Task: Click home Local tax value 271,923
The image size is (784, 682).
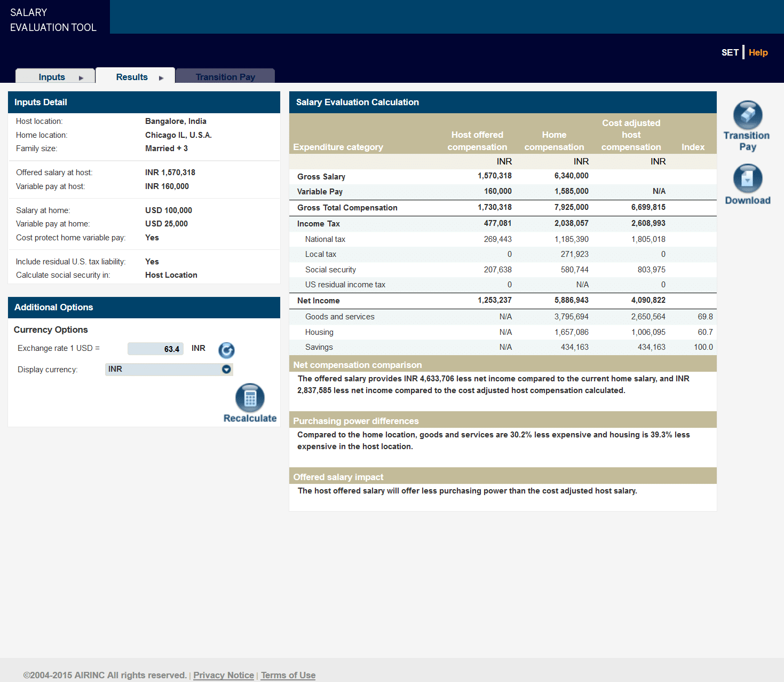Action: 574,254
